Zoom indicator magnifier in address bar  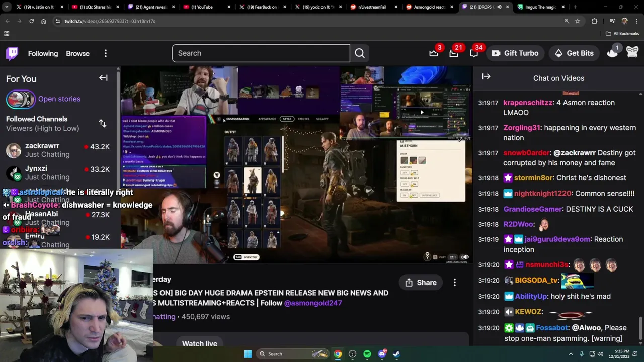[x=567, y=21]
